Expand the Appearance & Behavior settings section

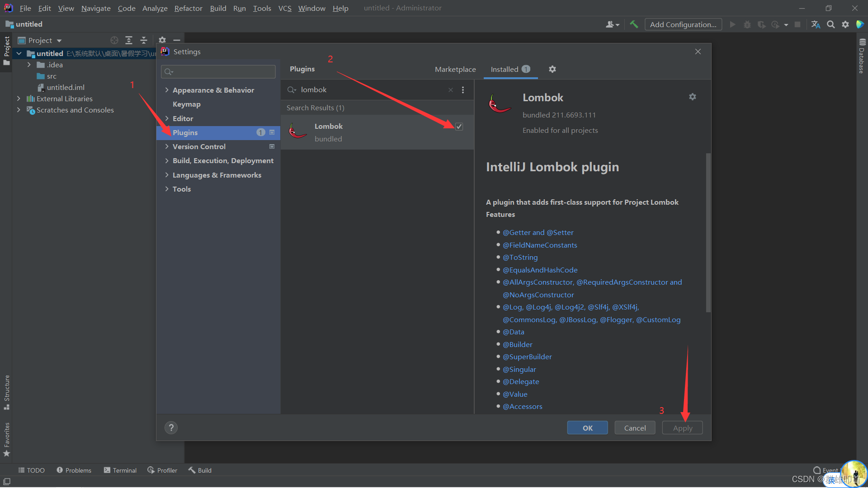(167, 90)
